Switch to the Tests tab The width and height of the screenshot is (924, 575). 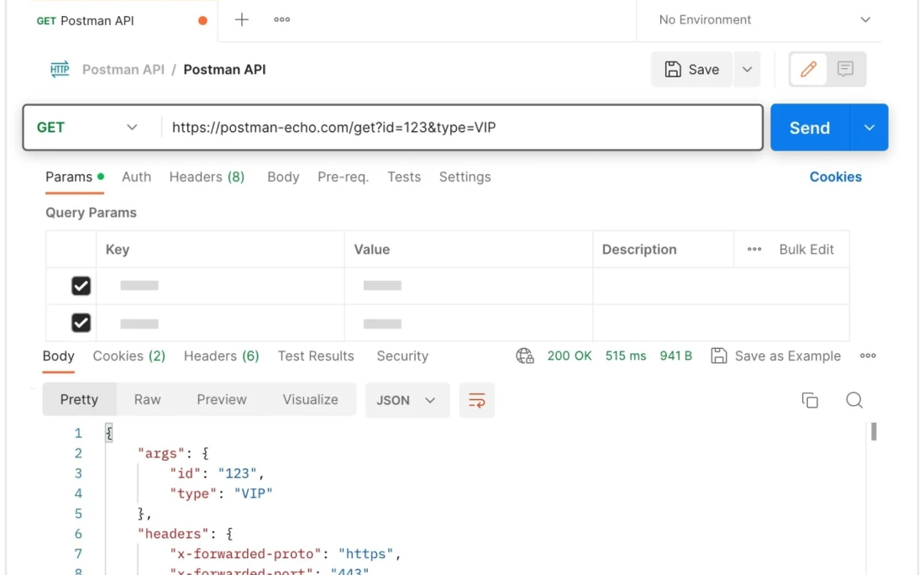click(x=404, y=177)
